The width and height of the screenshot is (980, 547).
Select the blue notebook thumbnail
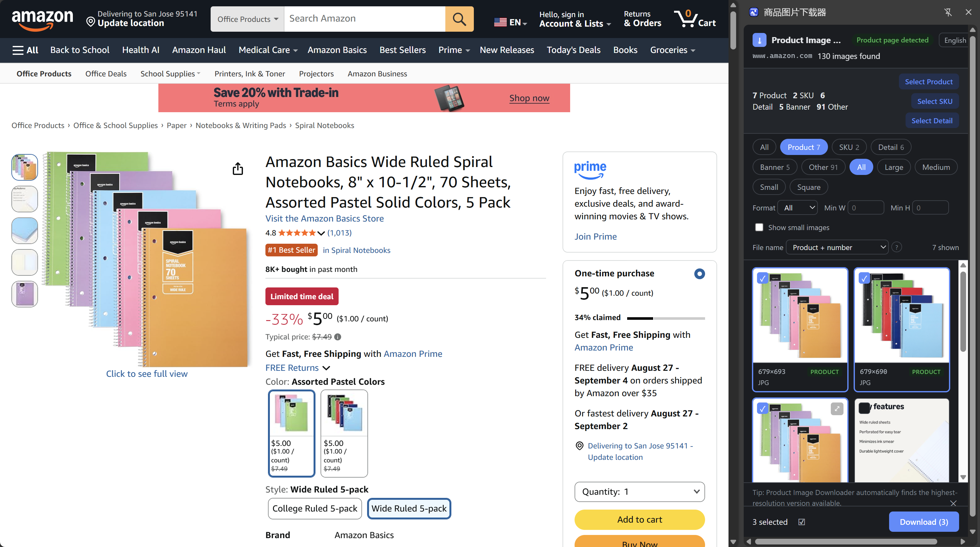coord(25,230)
